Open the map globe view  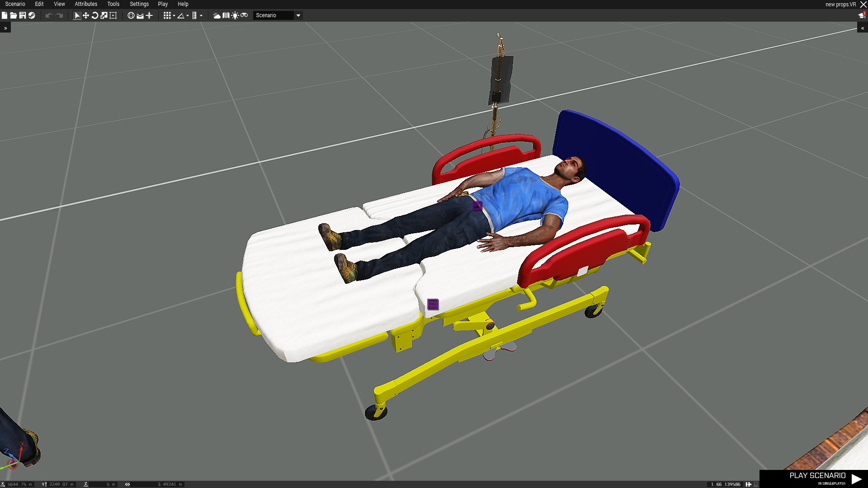pos(131,15)
